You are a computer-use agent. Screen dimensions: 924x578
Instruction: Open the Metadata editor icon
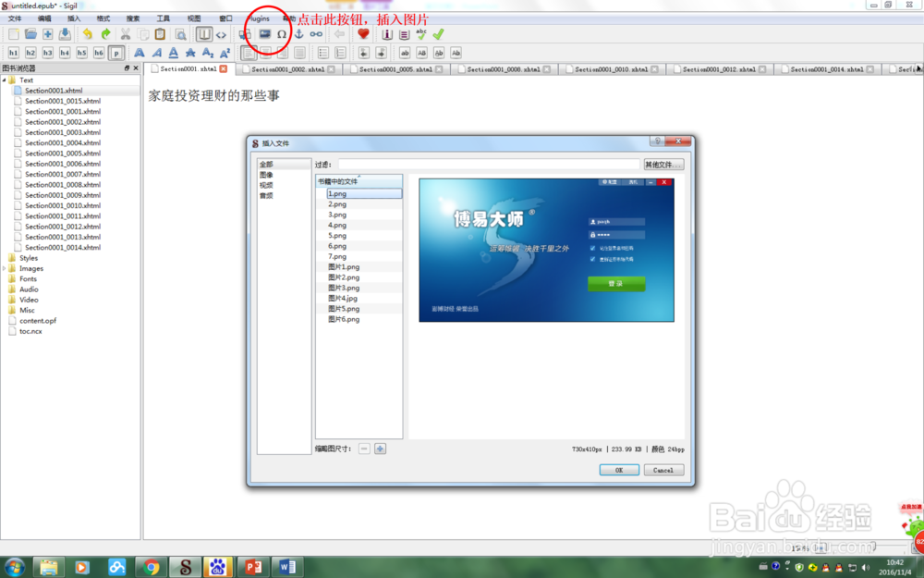pyautogui.click(x=387, y=34)
